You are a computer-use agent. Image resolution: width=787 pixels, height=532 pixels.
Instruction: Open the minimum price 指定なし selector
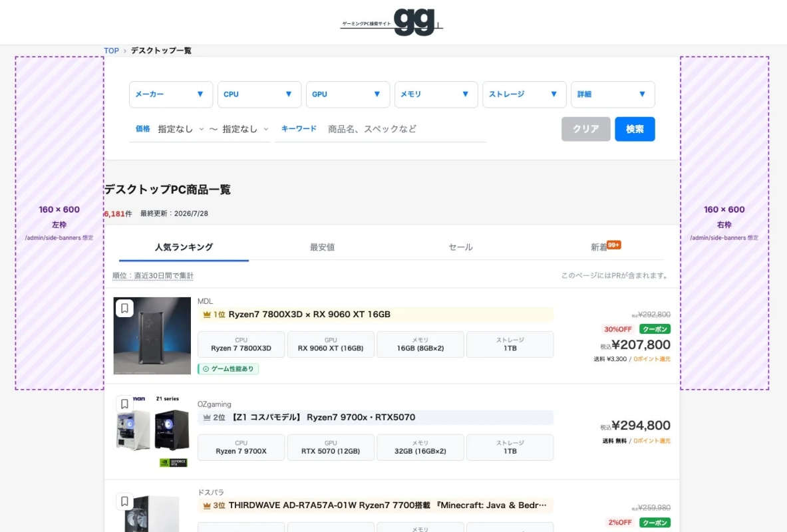pyautogui.click(x=180, y=129)
